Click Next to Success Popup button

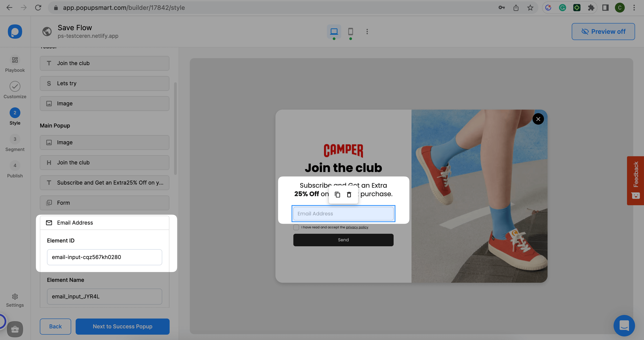122,326
